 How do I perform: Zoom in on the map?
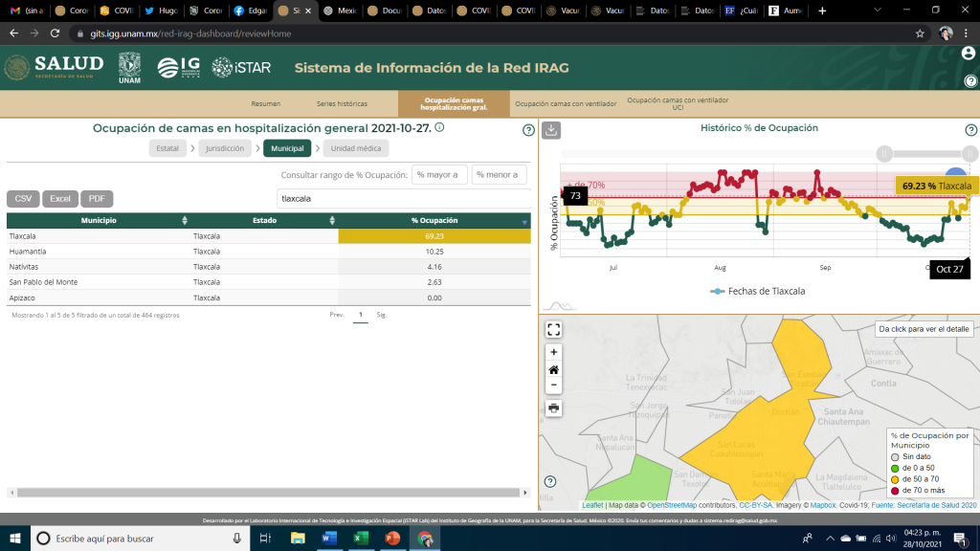tap(553, 352)
